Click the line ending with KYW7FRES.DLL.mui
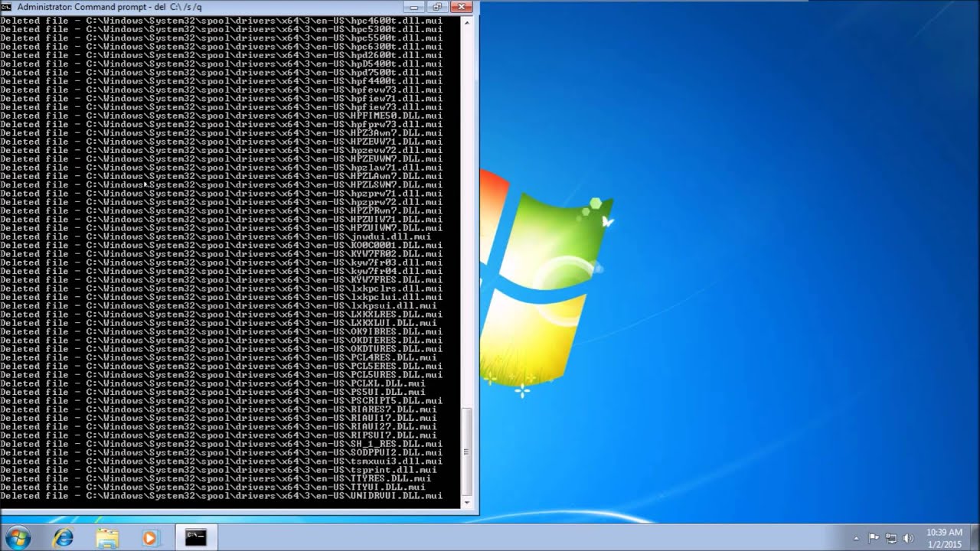The height and width of the screenshot is (551, 980). coord(221,280)
